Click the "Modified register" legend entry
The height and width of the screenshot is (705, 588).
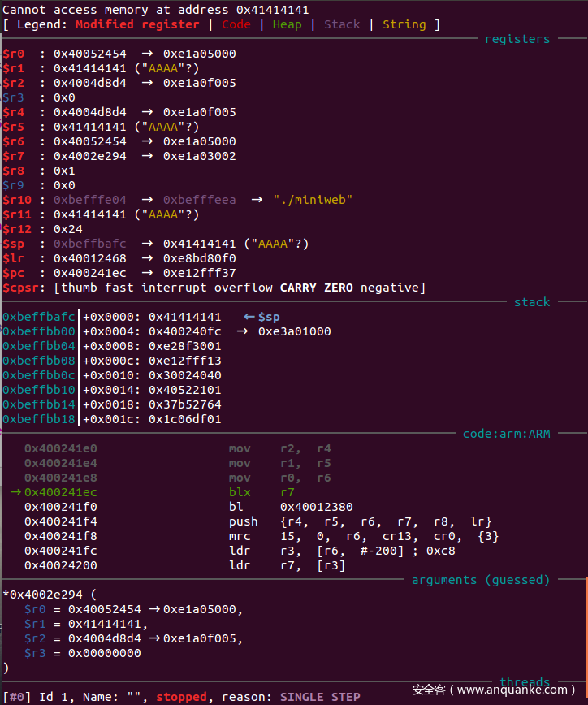(137, 24)
